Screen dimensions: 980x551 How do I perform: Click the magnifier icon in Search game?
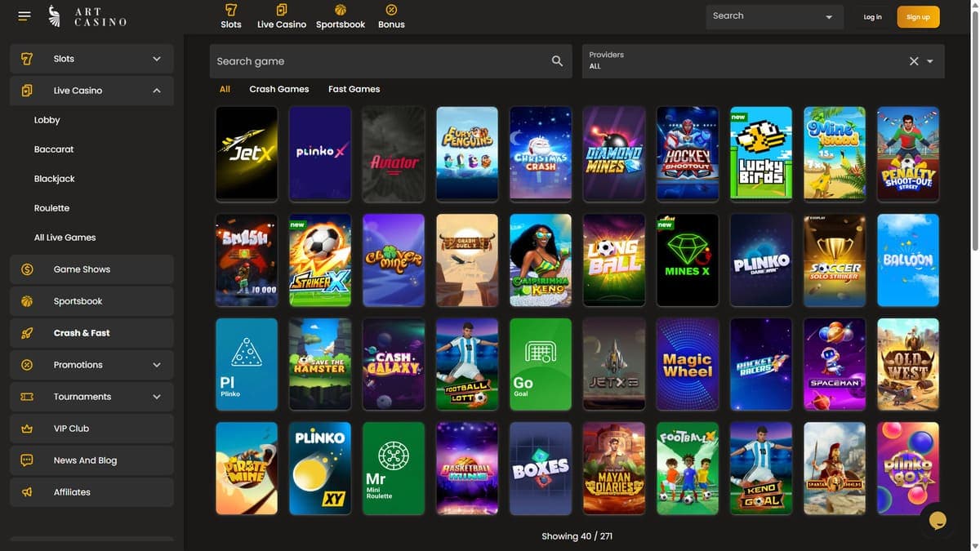pyautogui.click(x=557, y=61)
